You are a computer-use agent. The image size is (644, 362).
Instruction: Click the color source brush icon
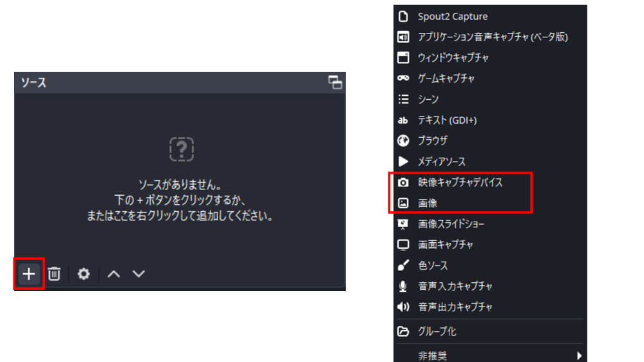tap(403, 265)
